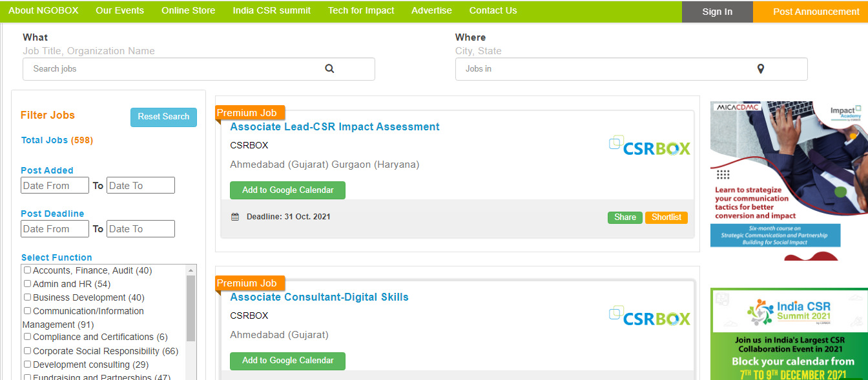
Task: Open the MICA CDMC Impact Academy ad
Action: (789, 181)
